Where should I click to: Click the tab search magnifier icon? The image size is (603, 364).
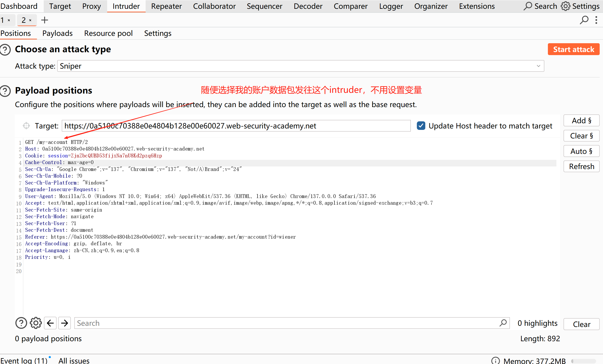(x=584, y=20)
